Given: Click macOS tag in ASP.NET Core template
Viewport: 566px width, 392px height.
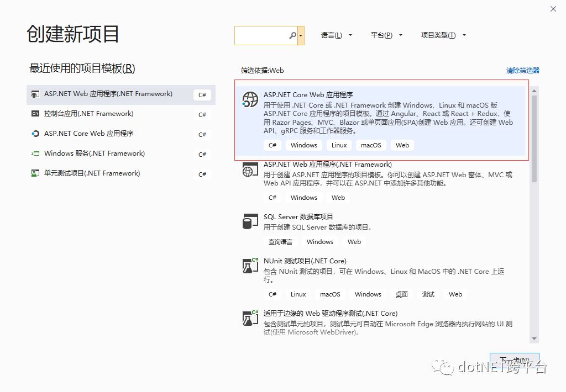Looking at the screenshot, I should pos(371,145).
